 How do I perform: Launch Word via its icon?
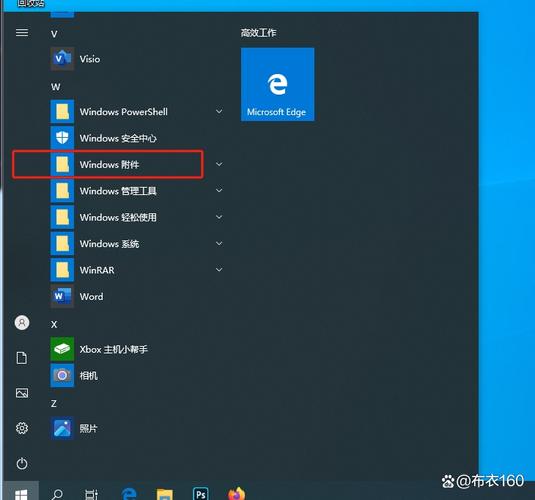point(62,296)
